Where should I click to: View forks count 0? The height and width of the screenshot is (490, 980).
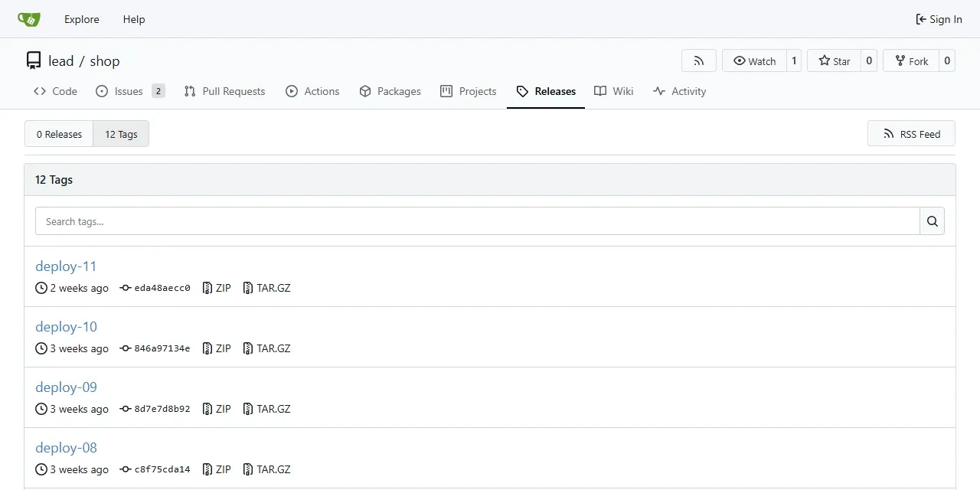[x=947, y=60]
